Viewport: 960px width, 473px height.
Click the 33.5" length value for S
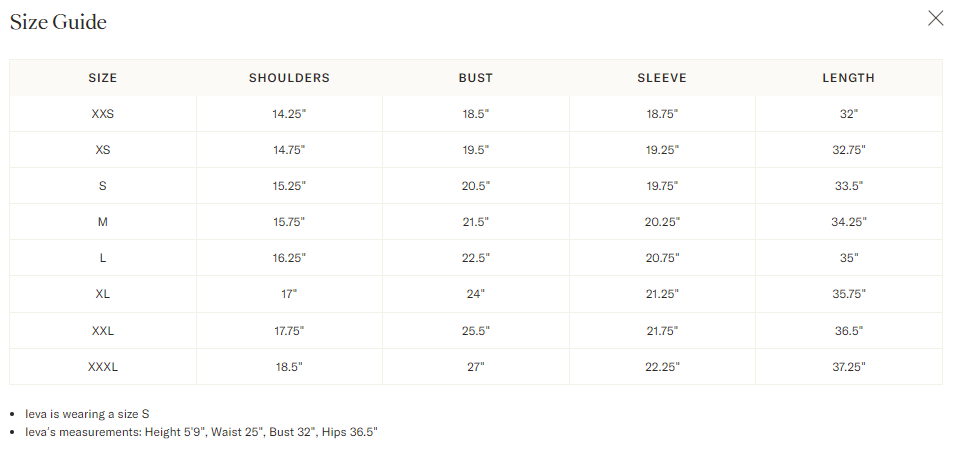(848, 186)
